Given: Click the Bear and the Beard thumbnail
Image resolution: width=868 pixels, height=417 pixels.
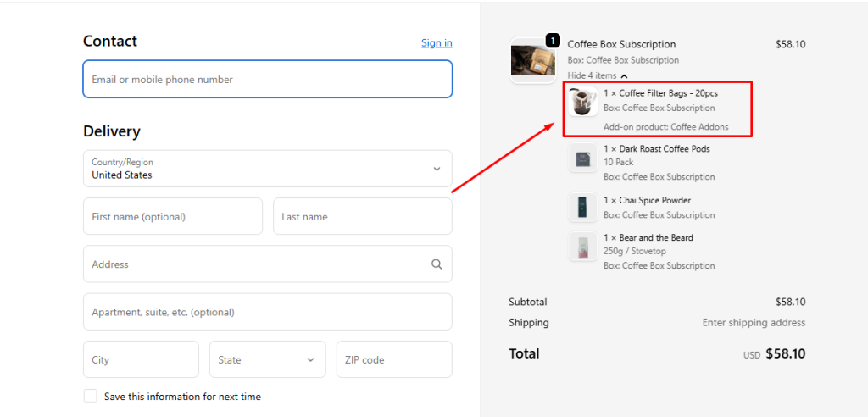Looking at the screenshot, I should tap(582, 247).
